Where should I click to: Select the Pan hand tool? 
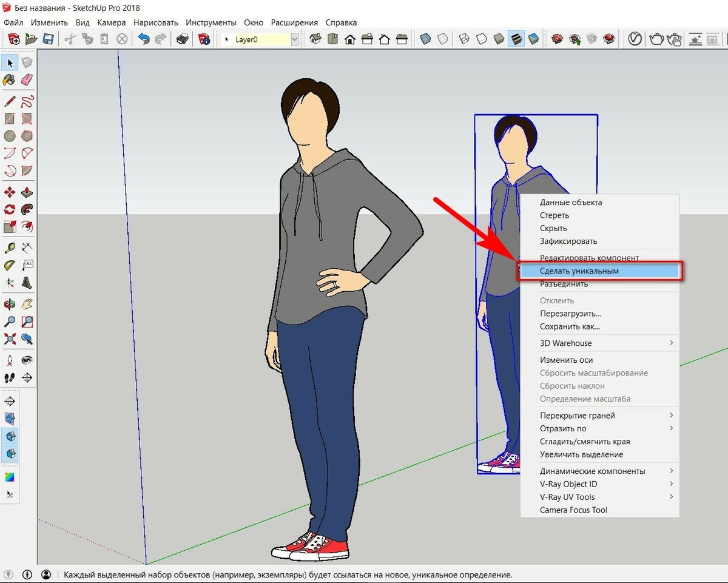(27, 304)
